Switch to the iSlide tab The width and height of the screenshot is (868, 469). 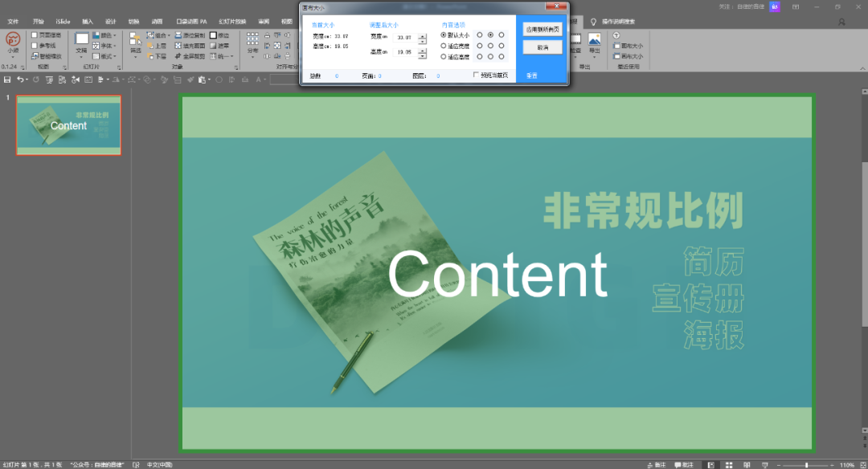click(x=63, y=22)
